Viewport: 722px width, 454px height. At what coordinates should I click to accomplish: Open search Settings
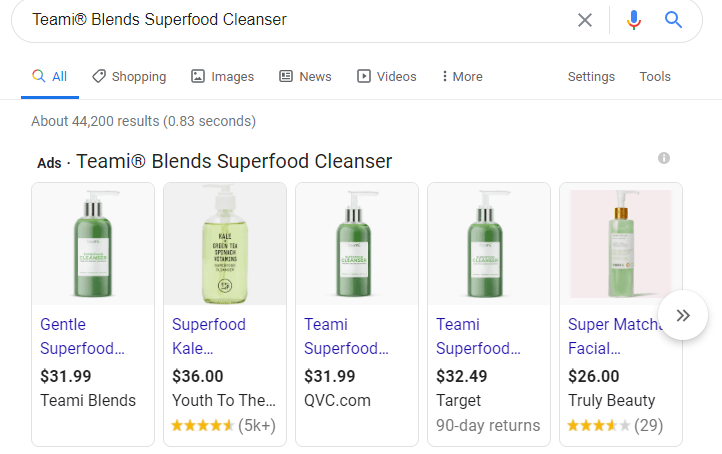pyautogui.click(x=591, y=76)
